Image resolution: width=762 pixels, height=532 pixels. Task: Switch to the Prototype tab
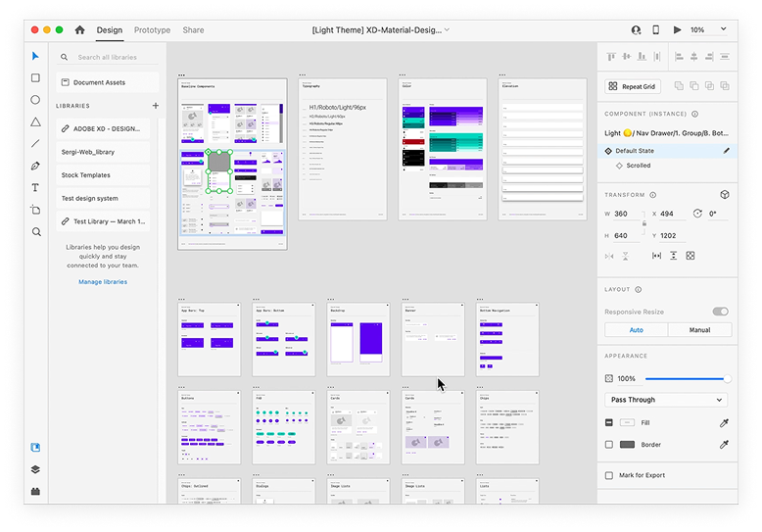point(152,30)
